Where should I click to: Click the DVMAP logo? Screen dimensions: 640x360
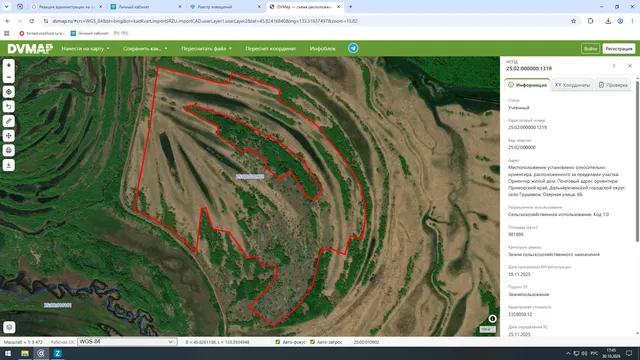pos(30,49)
